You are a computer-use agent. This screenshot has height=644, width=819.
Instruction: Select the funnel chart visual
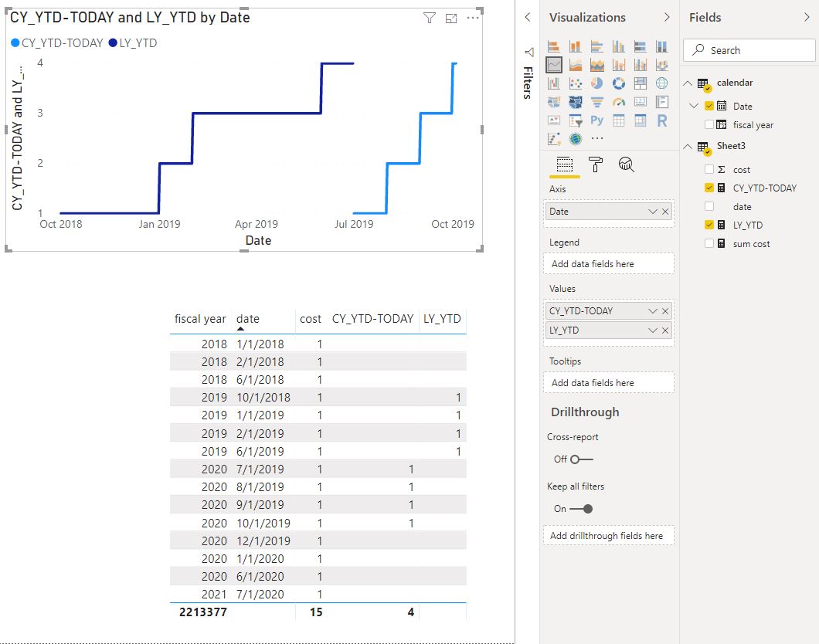tap(597, 102)
